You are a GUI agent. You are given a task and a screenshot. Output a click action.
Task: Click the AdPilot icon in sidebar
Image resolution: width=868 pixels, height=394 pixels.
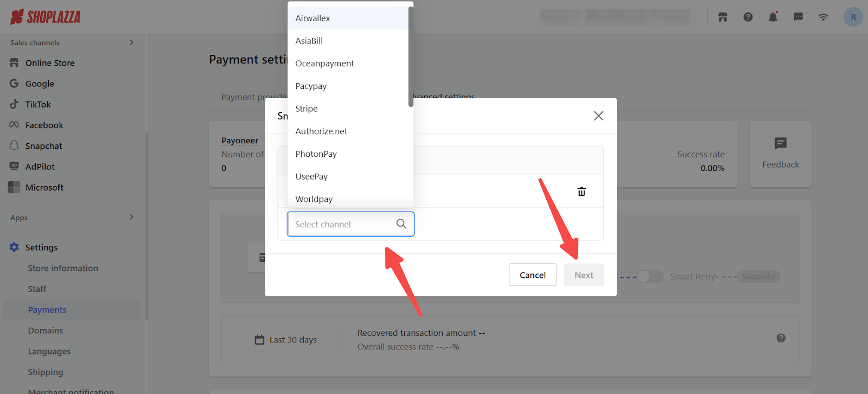(x=14, y=166)
